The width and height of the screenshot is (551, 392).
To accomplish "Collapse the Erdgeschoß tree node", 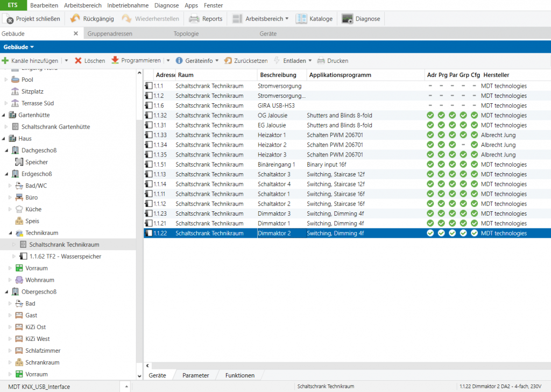I will point(6,174).
